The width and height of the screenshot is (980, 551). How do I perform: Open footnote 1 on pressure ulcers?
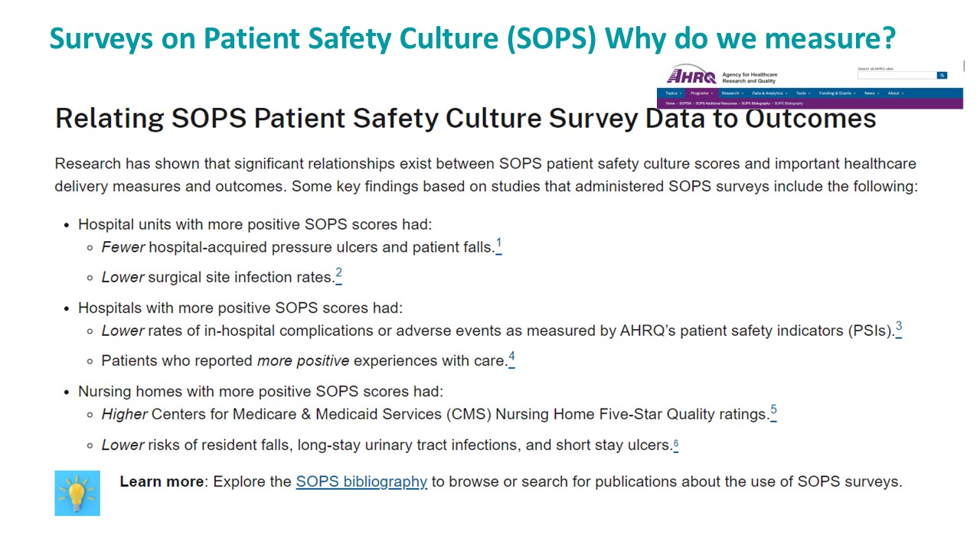[x=499, y=246]
